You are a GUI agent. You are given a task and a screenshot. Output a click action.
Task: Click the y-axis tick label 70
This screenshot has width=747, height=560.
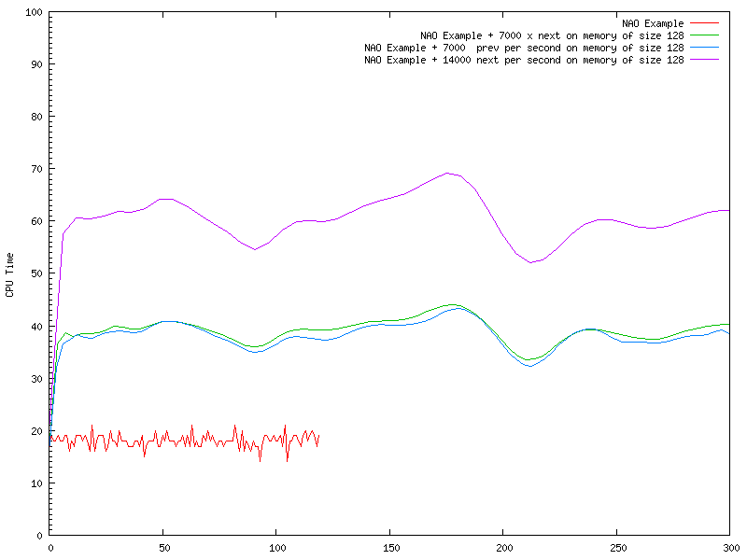37,169
